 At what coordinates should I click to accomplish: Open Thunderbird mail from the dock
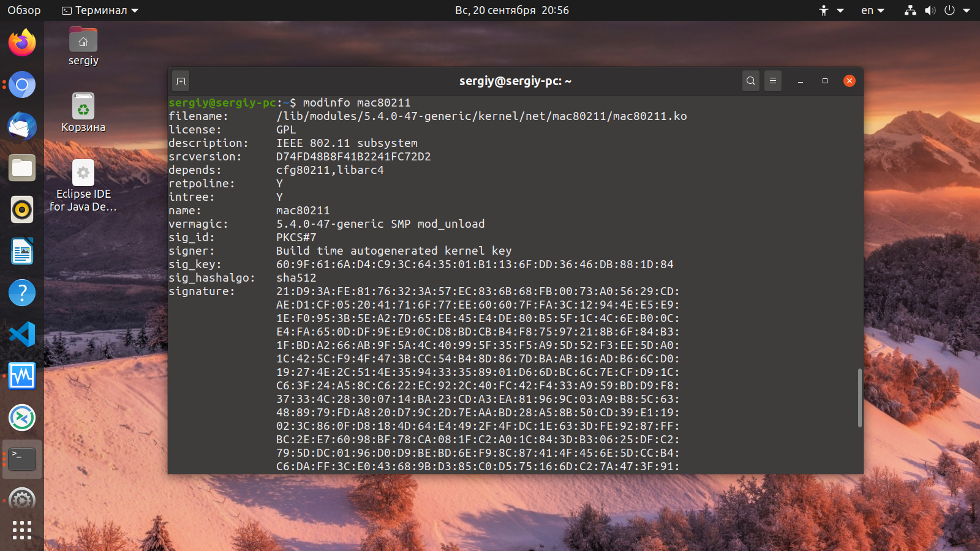[22, 126]
